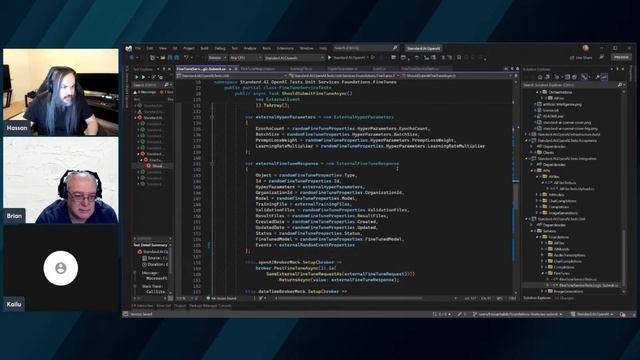640x360 pixels.
Task: Click the Visual Studio search box
Action: click(366, 48)
